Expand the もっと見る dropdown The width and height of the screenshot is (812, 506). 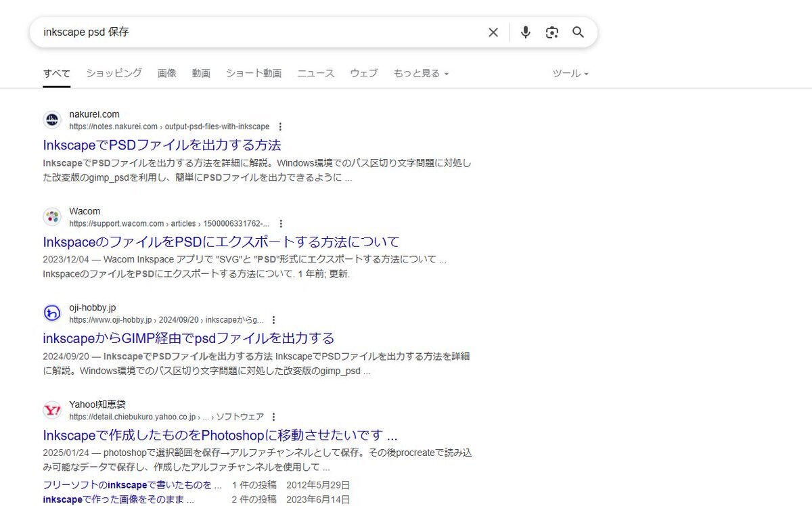pyautogui.click(x=421, y=73)
